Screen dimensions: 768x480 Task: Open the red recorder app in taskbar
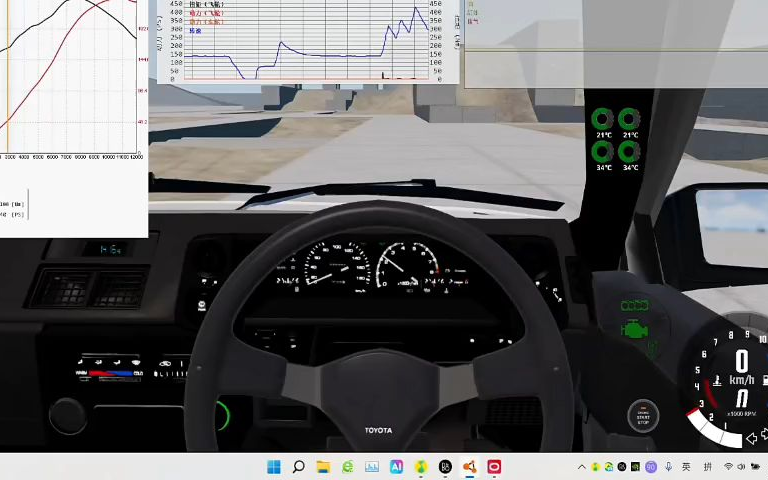click(494, 467)
